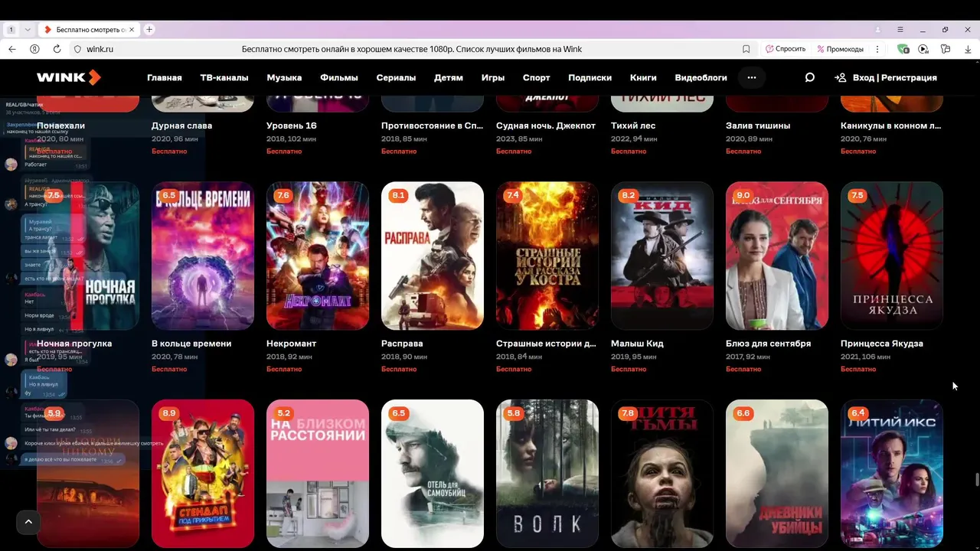Open Промокоды in browser toolbar

pos(840,49)
